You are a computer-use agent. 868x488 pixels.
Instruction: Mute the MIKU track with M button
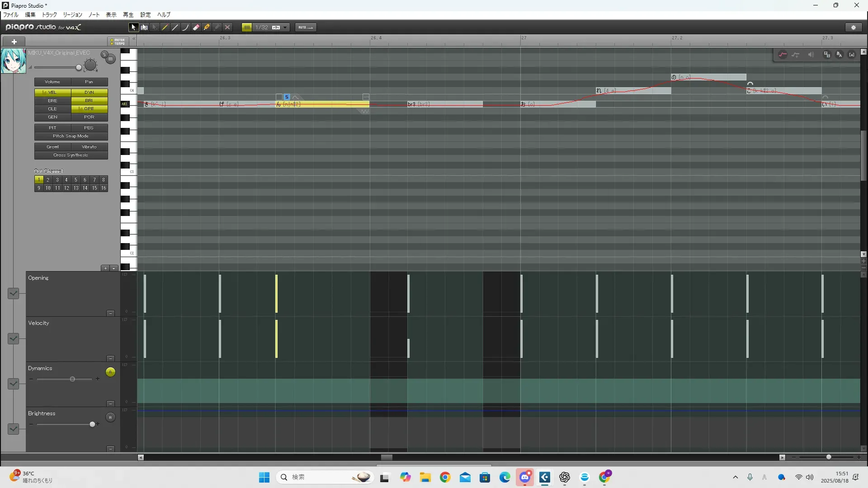pos(111,59)
